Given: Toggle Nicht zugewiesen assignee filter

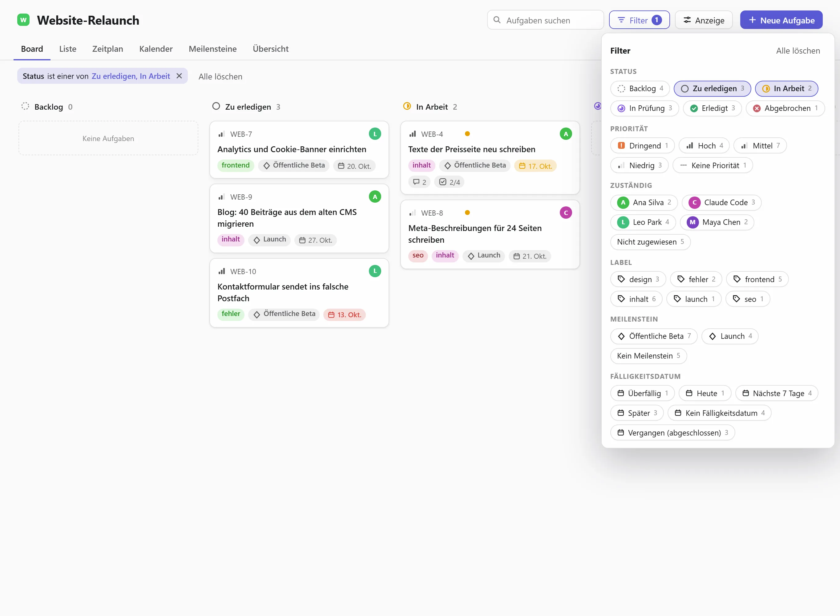Looking at the screenshot, I should pos(651,242).
